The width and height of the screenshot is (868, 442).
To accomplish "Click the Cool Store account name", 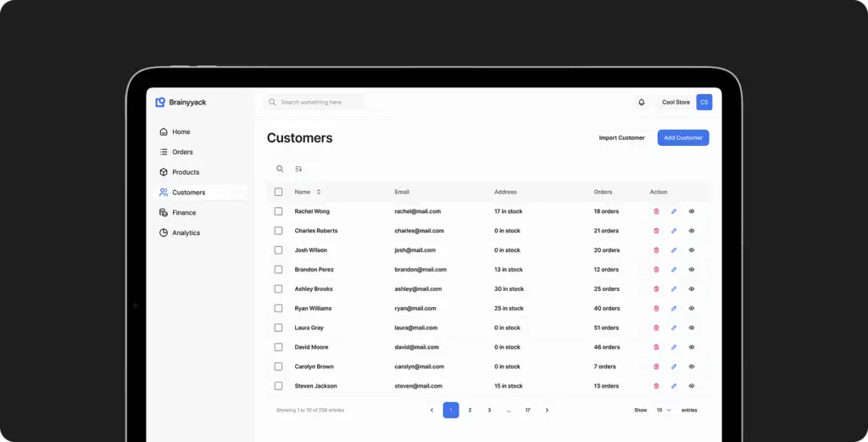I will [x=676, y=102].
